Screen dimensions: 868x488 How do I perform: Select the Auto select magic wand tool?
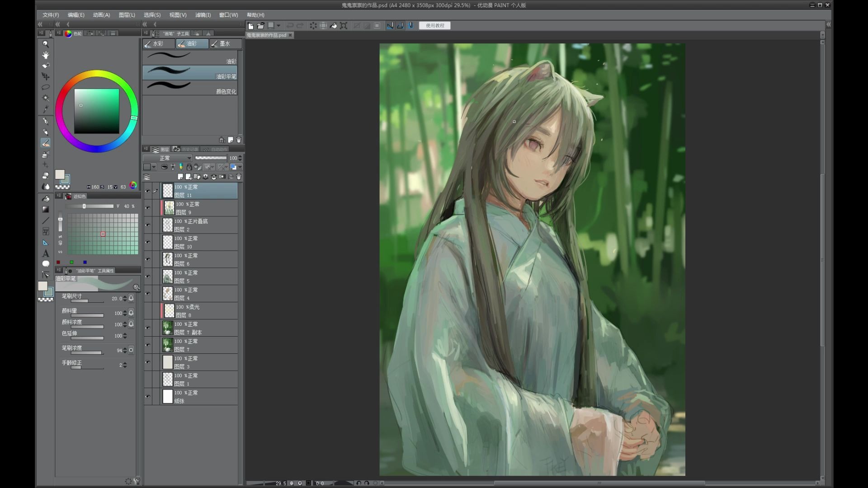tap(46, 98)
